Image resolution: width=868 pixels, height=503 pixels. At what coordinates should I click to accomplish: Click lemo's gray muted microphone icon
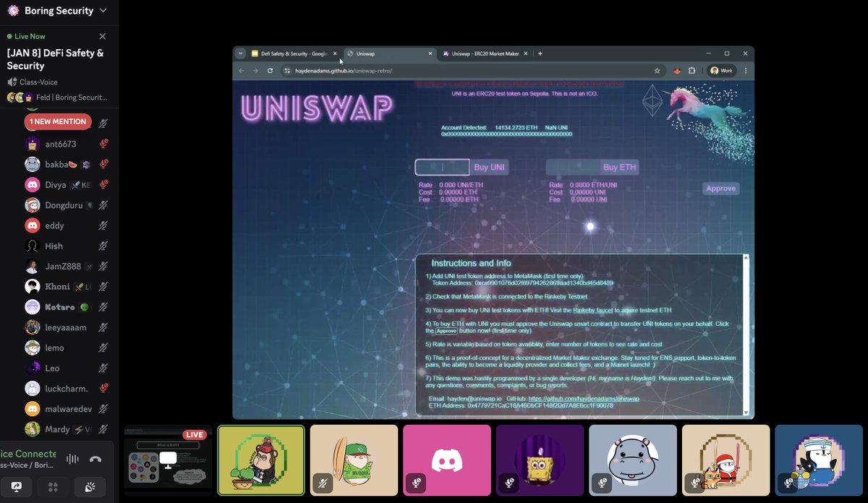(103, 348)
